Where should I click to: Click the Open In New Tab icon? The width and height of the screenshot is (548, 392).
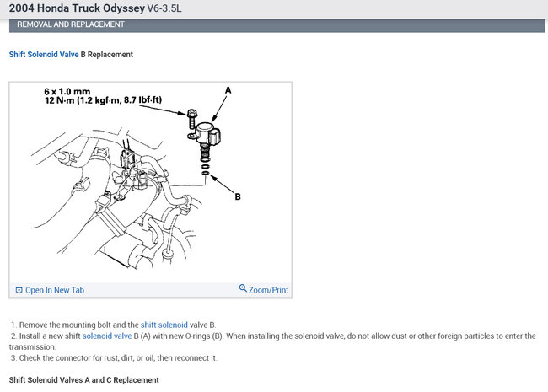tap(19, 290)
